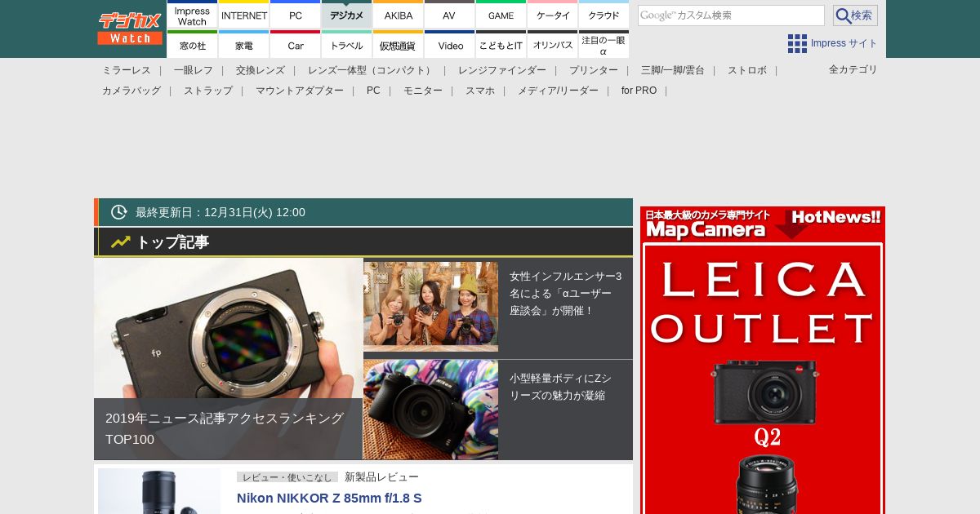Open the PC category link in submenu
Image resolution: width=980 pixels, height=514 pixels.
click(373, 91)
